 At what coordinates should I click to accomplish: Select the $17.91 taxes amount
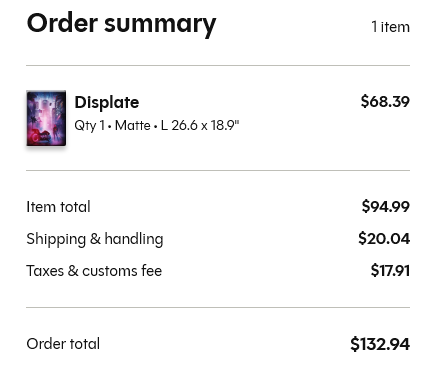click(390, 270)
